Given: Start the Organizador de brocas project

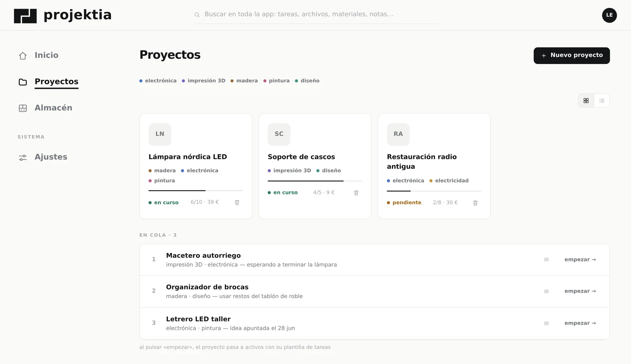Looking at the screenshot, I should (x=580, y=291).
